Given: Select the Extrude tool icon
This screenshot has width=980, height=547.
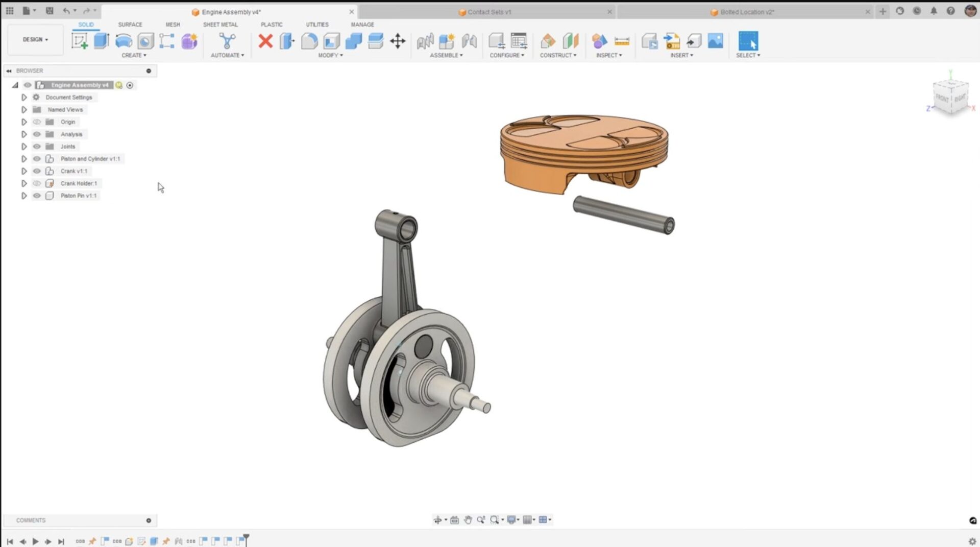Looking at the screenshot, I should (102, 41).
